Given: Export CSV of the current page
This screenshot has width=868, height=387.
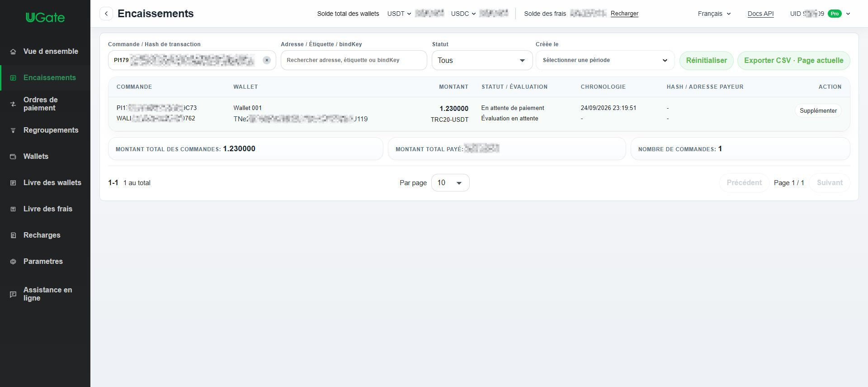Looking at the screenshot, I should 793,61.
